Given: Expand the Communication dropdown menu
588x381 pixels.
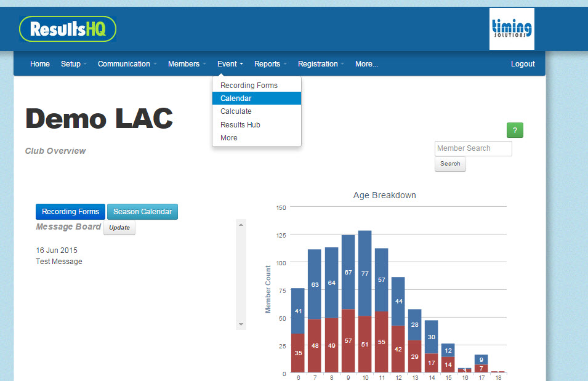Looking at the screenshot, I should (126, 63).
